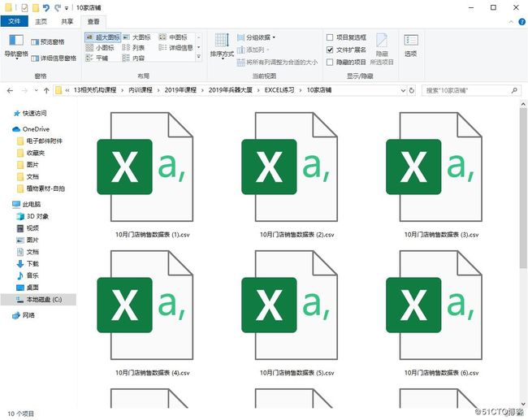Refresh the folder view
This screenshot has width=528, height=420.
click(412, 90)
